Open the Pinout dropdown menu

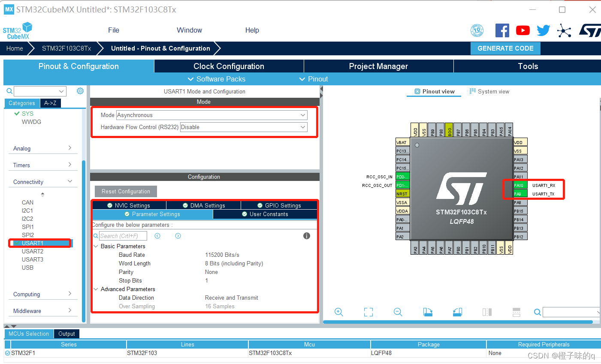click(314, 79)
